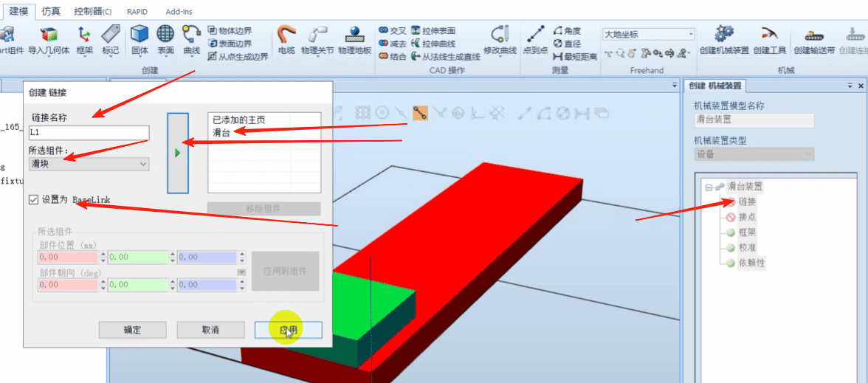The width and height of the screenshot is (868, 383).
Task: Select 链接 item in mechanism tree
Action: click(747, 202)
